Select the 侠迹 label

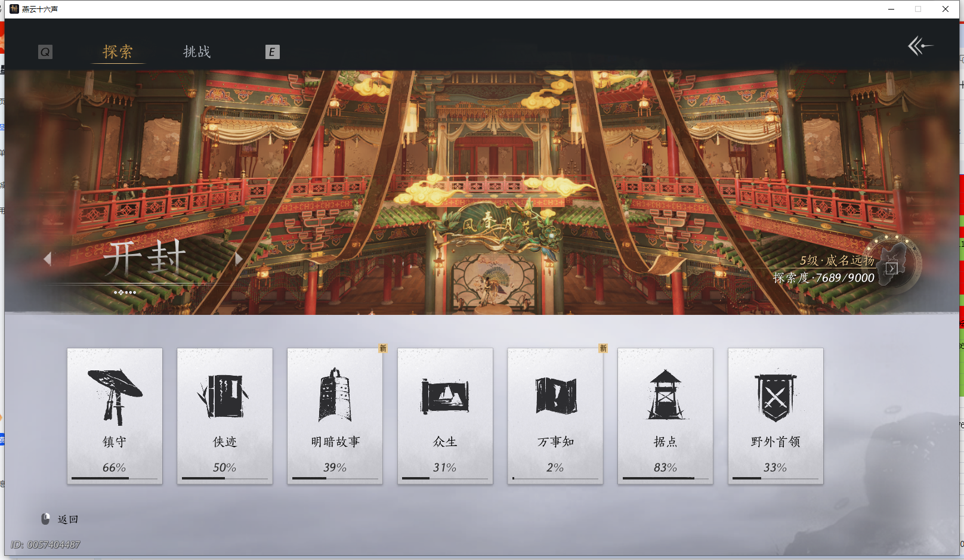[x=225, y=442]
